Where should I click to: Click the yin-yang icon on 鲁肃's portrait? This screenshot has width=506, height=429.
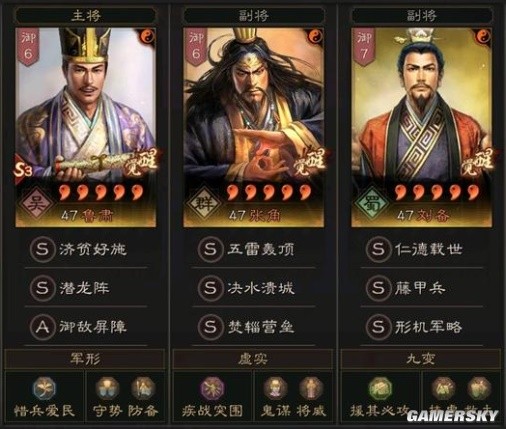(147, 37)
